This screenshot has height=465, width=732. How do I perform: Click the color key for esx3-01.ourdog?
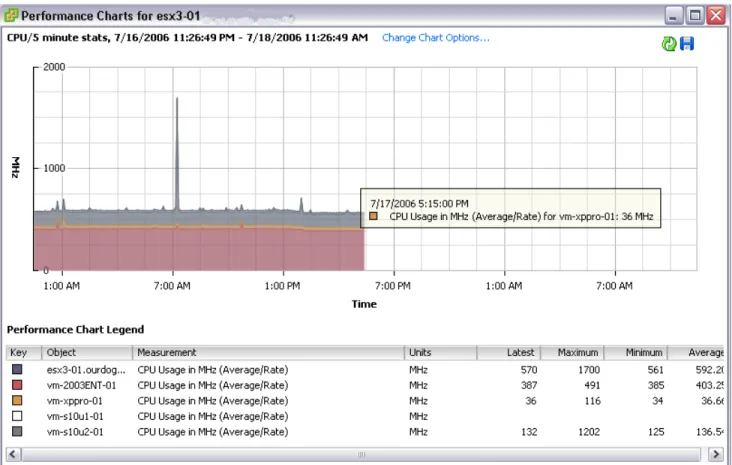(17, 369)
